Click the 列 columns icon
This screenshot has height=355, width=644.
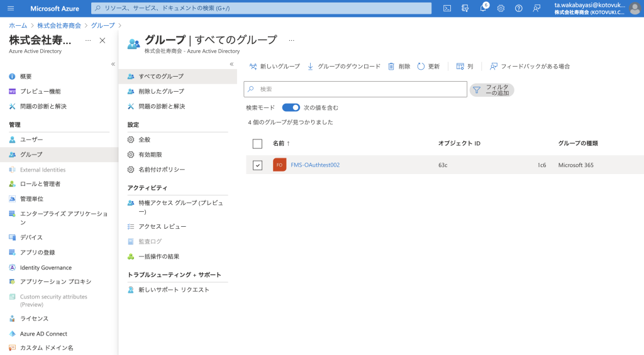click(x=460, y=66)
